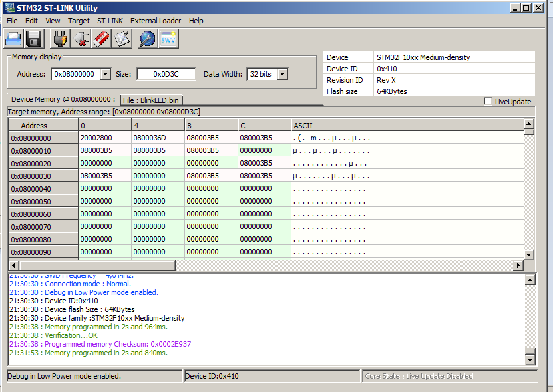
Task: Click log line Connection mode : Normal
Action: tap(70, 284)
